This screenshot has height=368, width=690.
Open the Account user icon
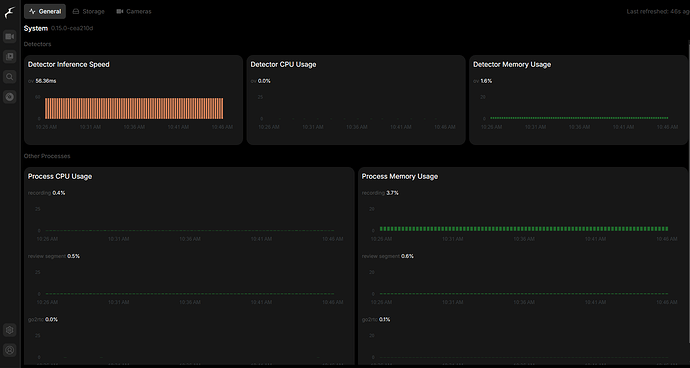click(x=10, y=350)
